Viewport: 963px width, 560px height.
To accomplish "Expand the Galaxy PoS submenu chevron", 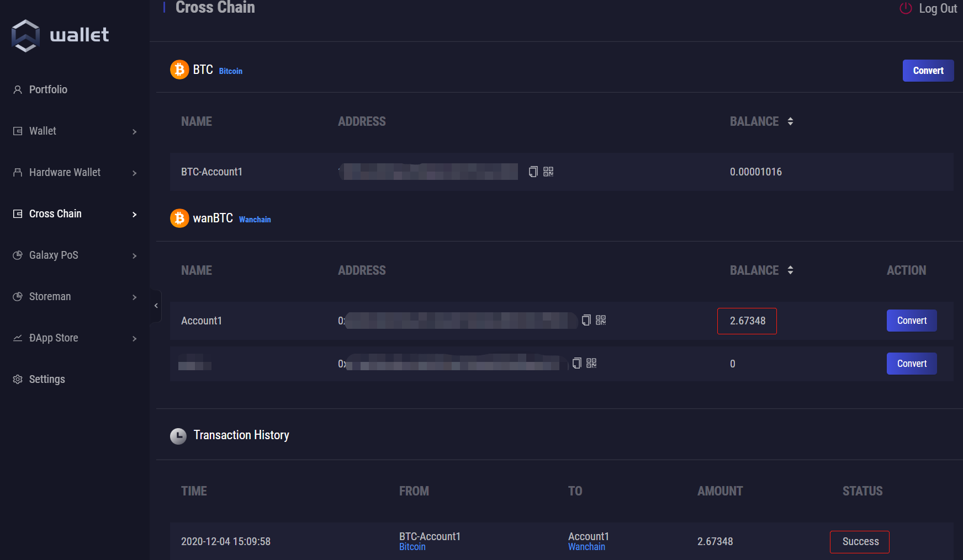I will pos(134,255).
